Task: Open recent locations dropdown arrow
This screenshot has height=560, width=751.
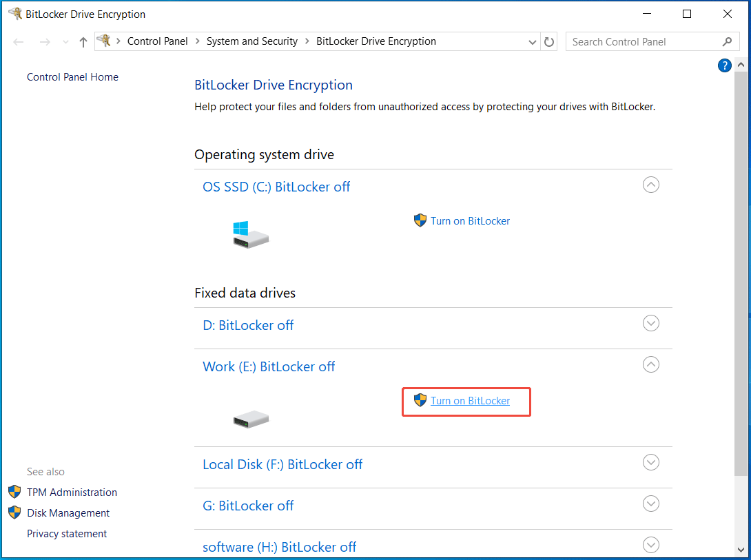Action: tap(65, 42)
